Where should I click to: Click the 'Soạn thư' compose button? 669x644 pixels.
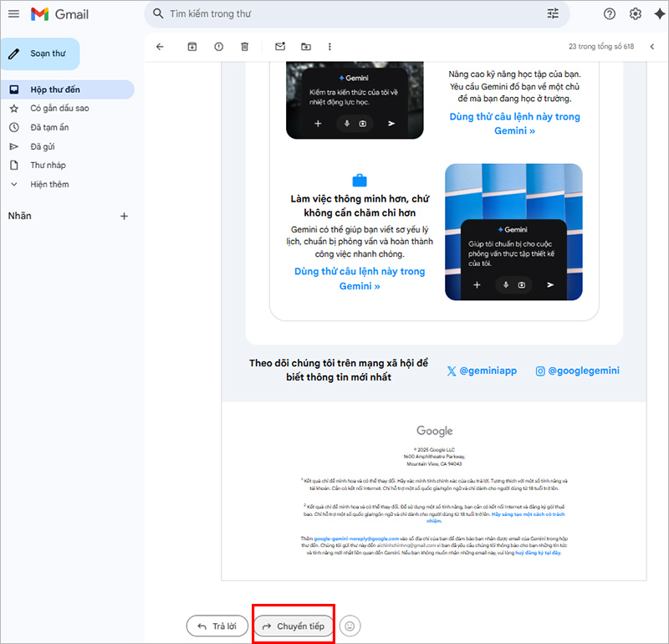pyautogui.click(x=40, y=54)
